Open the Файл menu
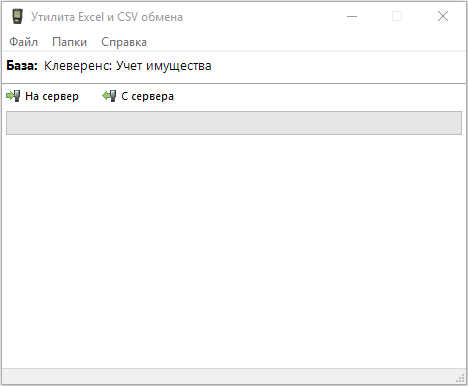The height and width of the screenshot is (386, 468). point(23,42)
